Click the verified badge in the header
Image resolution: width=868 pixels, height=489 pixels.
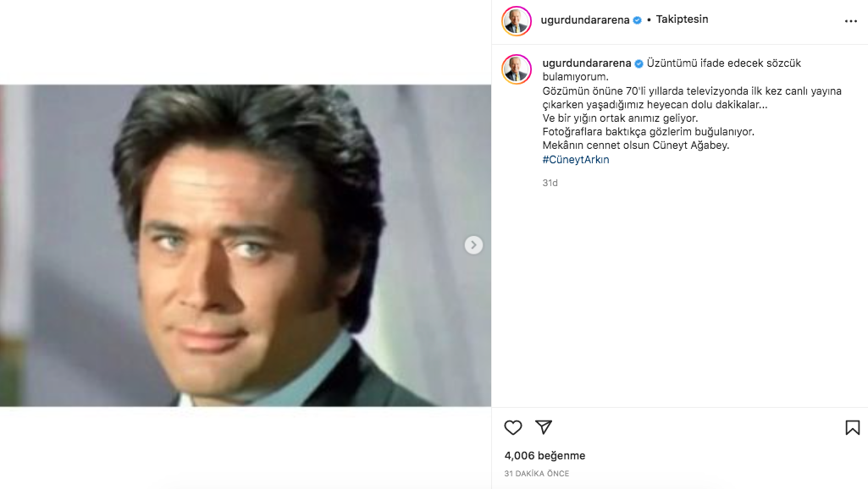coord(637,20)
